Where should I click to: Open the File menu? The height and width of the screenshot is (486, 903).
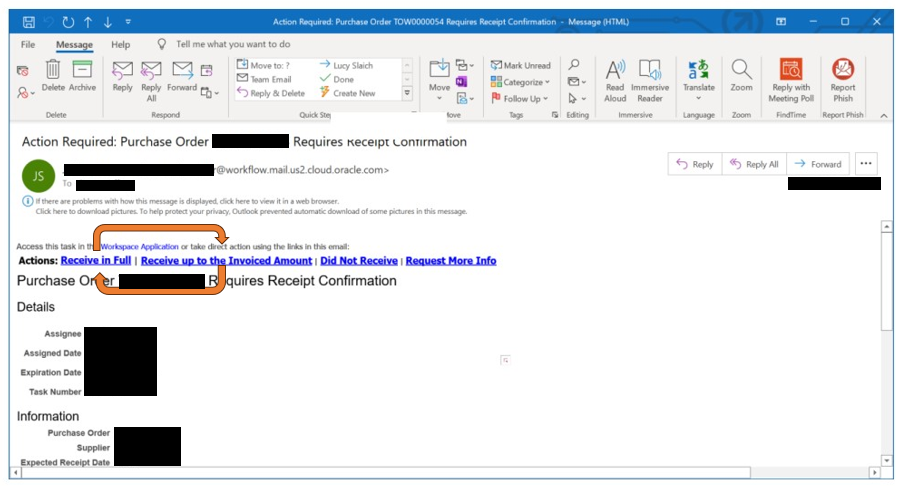pyautogui.click(x=28, y=44)
